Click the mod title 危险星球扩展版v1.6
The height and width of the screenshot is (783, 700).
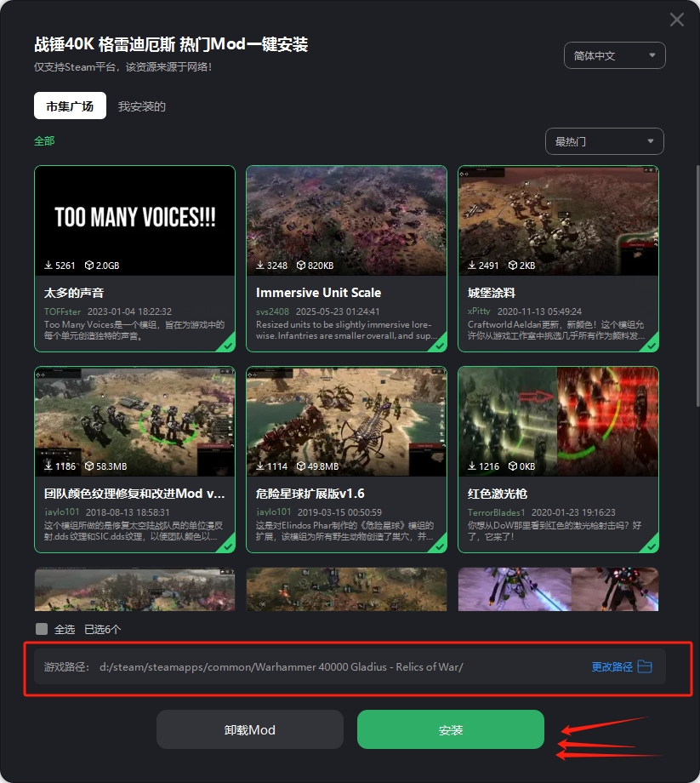tap(310, 494)
